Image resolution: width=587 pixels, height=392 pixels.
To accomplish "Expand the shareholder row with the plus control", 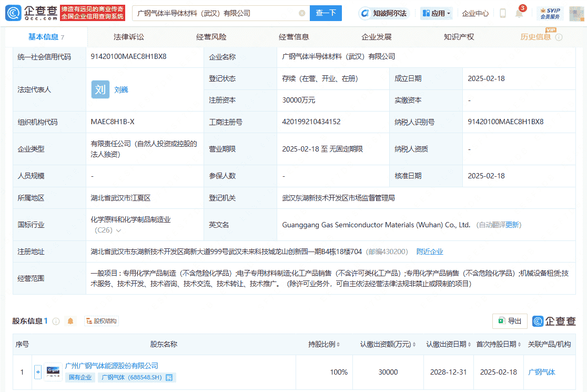I will [38, 372].
